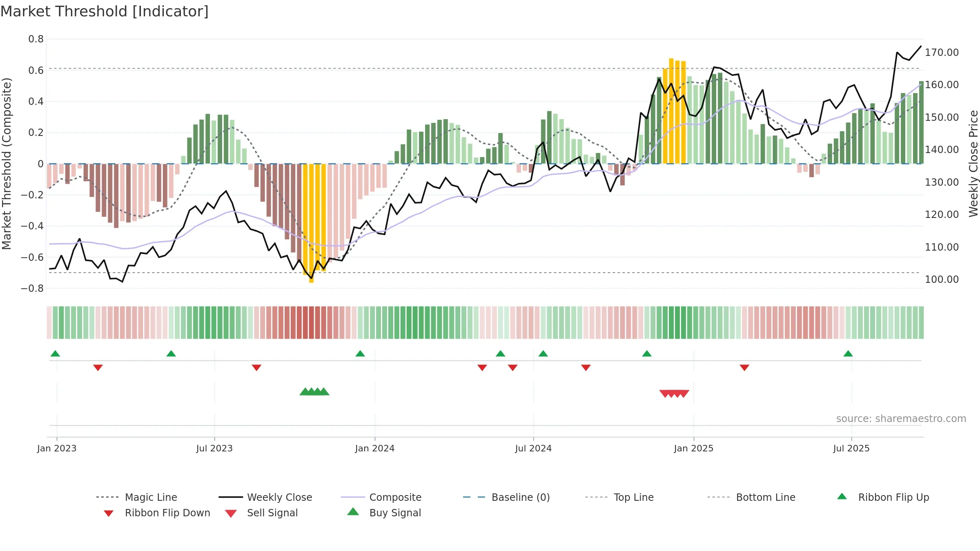Click the Jan 2024 x-axis label
The width and height of the screenshot is (980, 551).
[x=375, y=448]
